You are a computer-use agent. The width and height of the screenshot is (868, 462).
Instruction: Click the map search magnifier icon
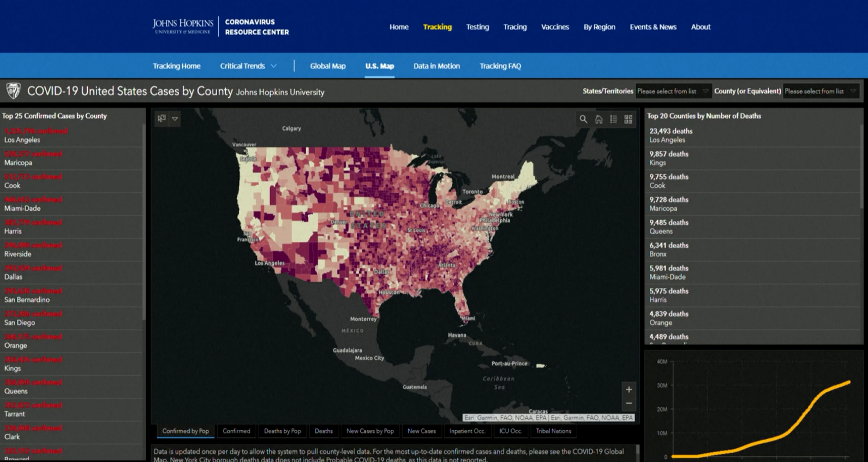coord(583,119)
